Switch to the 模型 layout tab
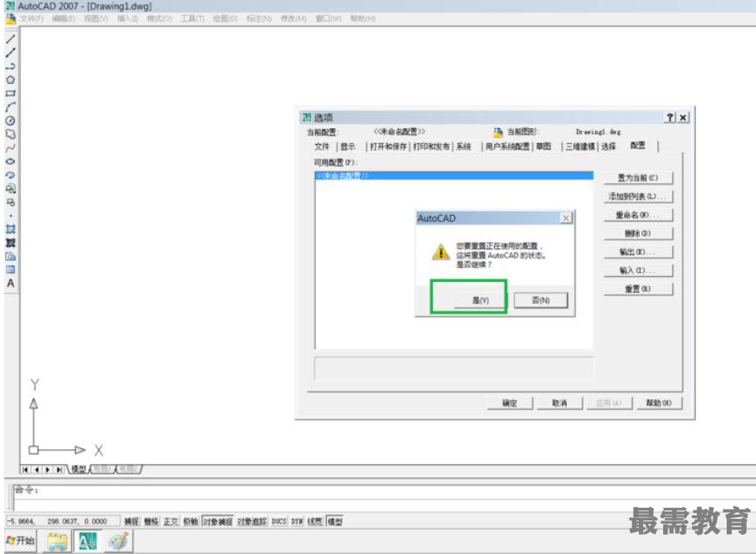 point(79,469)
